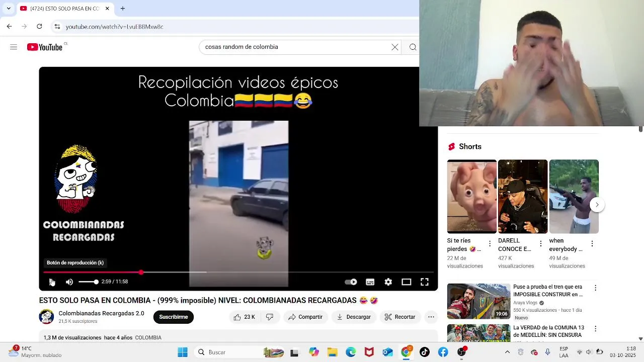Image resolution: width=644 pixels, height=362 pixels.
Task: Open the 'DARELL CONOCE' Short thumbnail
Action: (523, 197)
